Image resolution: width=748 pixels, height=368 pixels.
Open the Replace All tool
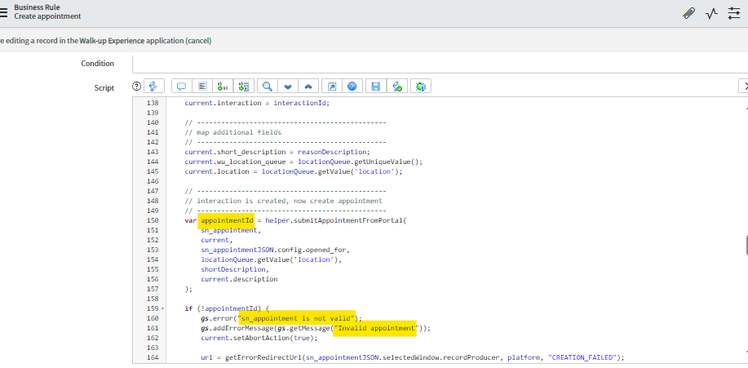[244, 86]
